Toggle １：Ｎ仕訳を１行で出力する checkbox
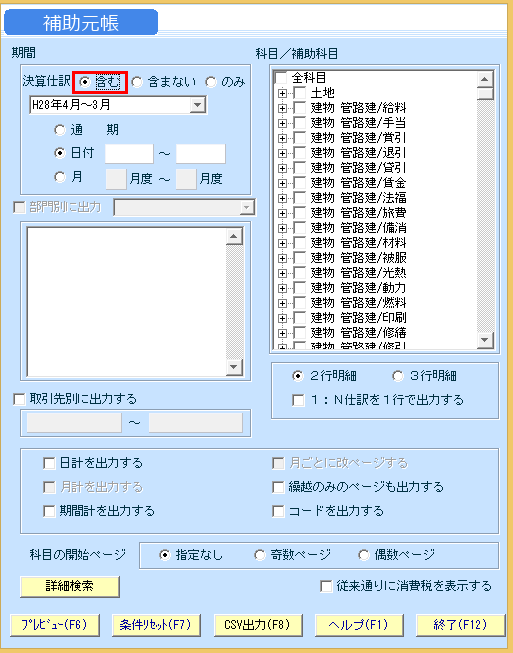The width and height of the screenshot is (513, 653). (298, 400)
